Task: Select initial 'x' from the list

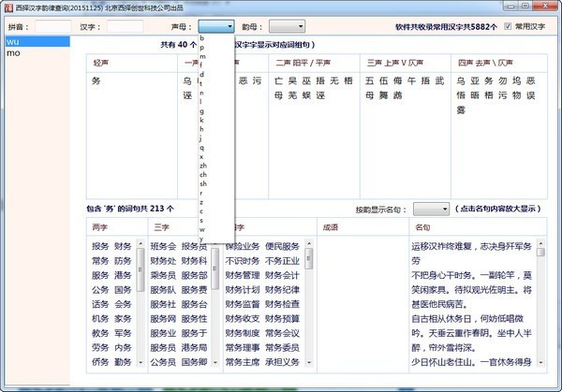Action: pos(201,156)
